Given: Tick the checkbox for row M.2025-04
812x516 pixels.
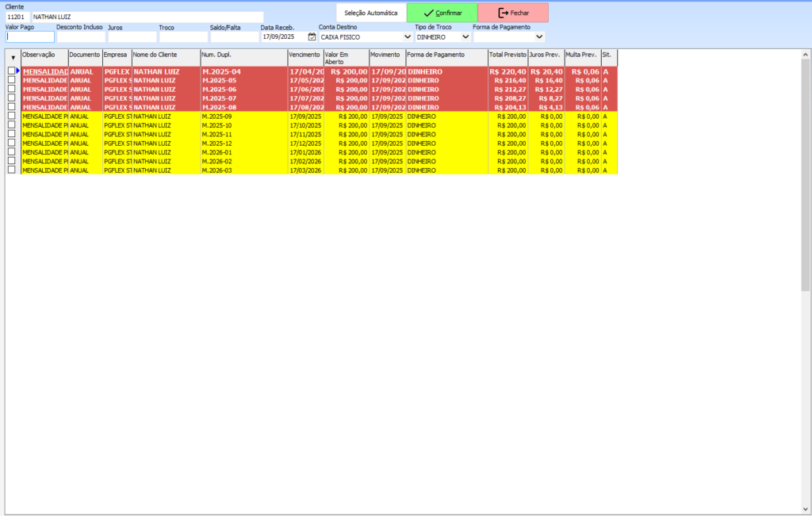Looking at the screenshot, I should pyautogui.click(x=11, y=71).
